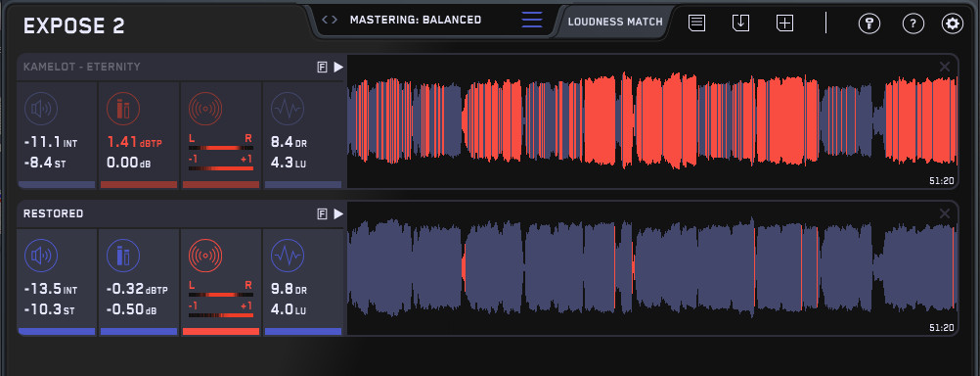980x376 pixels.
Task: Click the 8.4 DR reading
Action: [x=290, y=143]
